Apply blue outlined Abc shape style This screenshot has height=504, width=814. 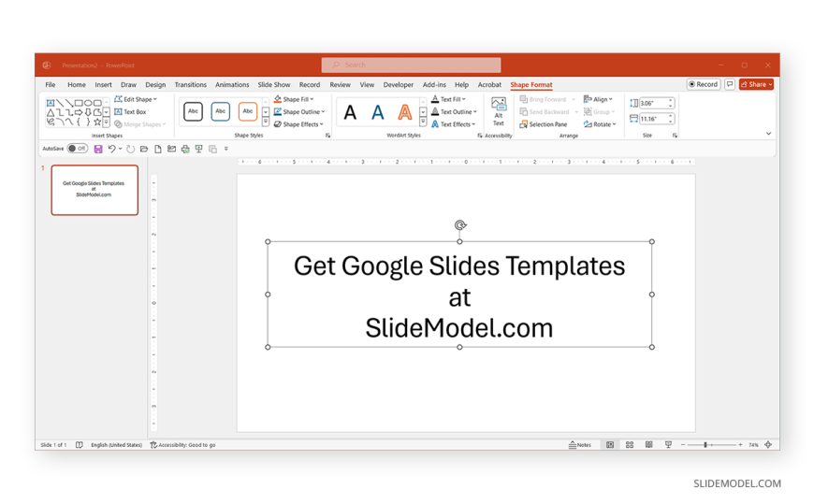pos(221,111)
